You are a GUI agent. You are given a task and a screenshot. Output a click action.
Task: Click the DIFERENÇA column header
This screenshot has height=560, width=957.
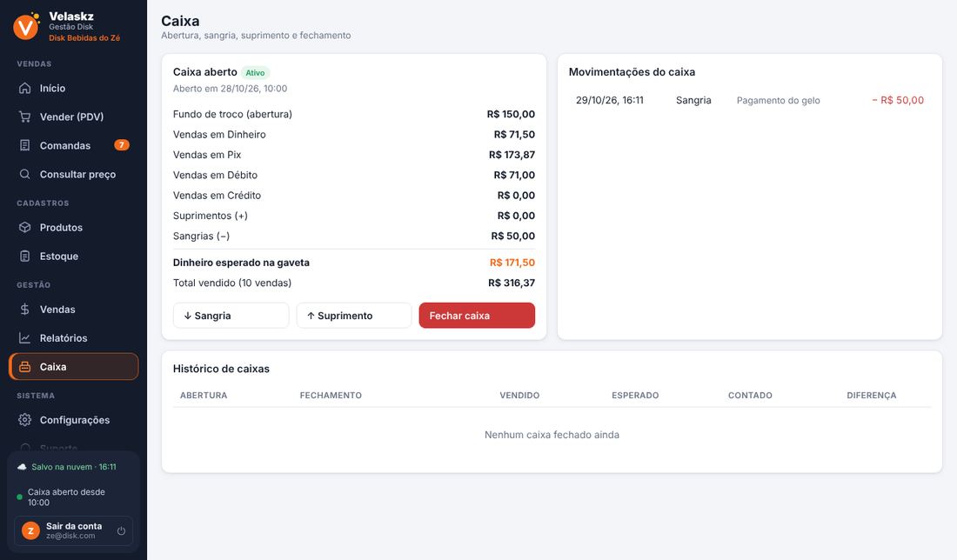(x=872, y=396)
